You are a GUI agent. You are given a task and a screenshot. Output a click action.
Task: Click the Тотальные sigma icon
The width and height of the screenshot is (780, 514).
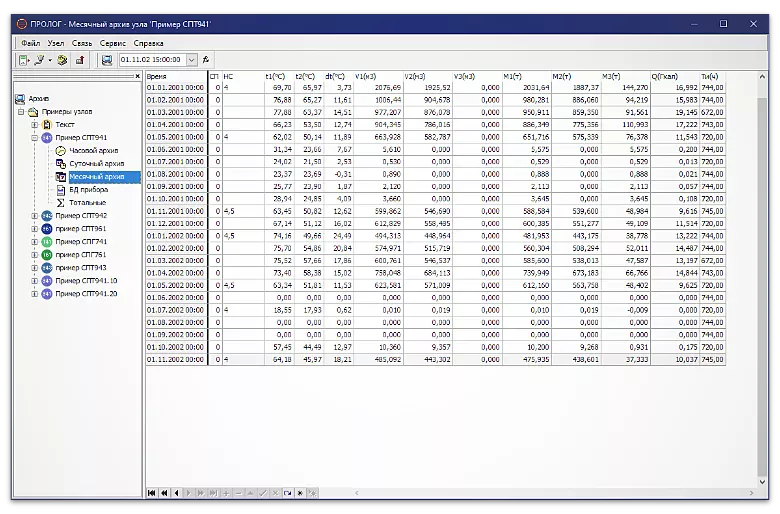(x=61, y=202)
